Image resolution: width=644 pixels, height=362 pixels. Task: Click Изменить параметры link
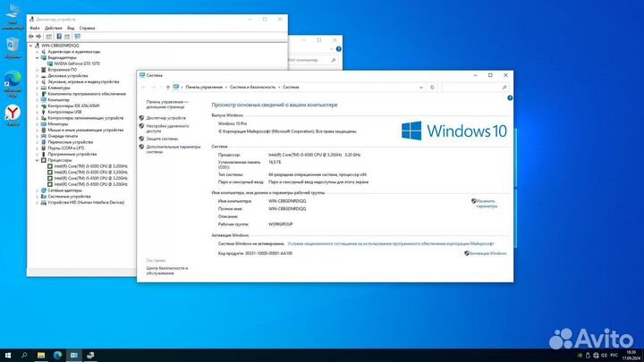pyautogui.click(x=487, y=204)
